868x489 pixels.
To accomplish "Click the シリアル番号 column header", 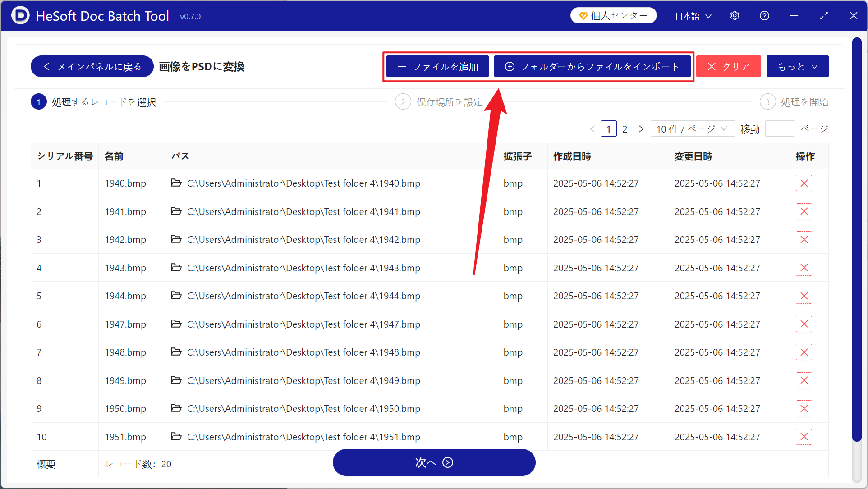I will 64,156.
